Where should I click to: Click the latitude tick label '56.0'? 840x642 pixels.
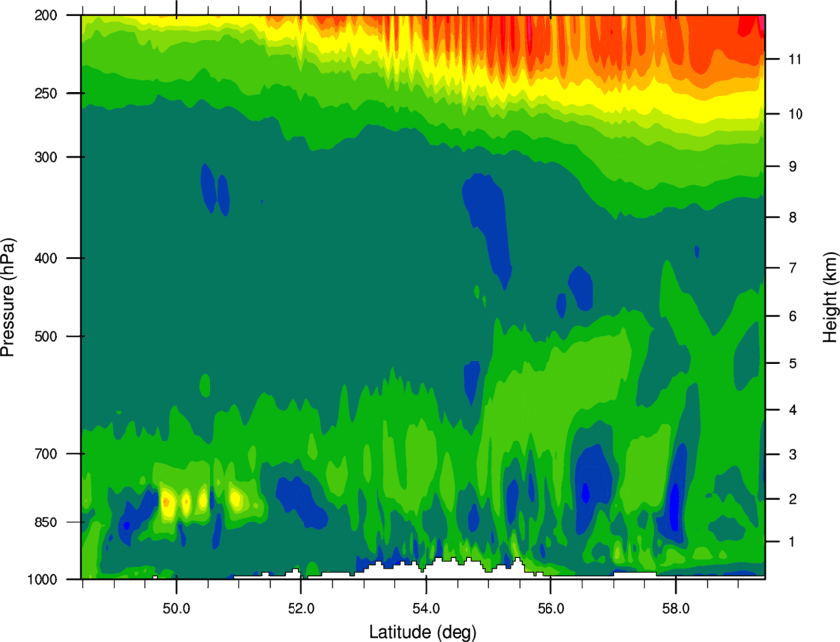pyautogui.click(x=550, y=609)
